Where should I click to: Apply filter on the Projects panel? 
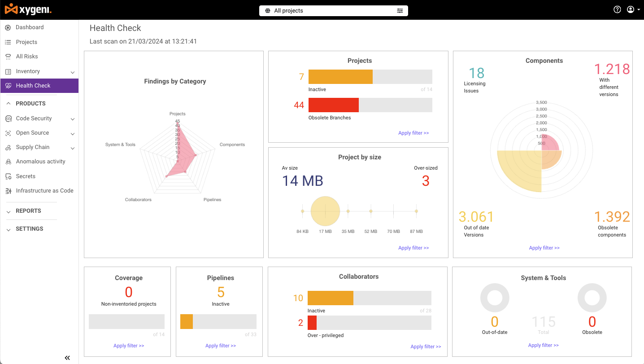click(413, 133)
